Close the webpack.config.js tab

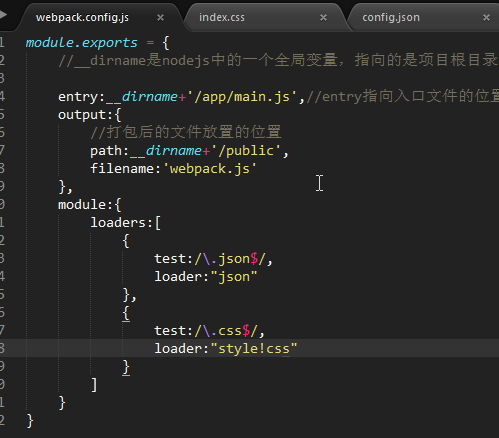pyautogui.click(x=160, y=17)
